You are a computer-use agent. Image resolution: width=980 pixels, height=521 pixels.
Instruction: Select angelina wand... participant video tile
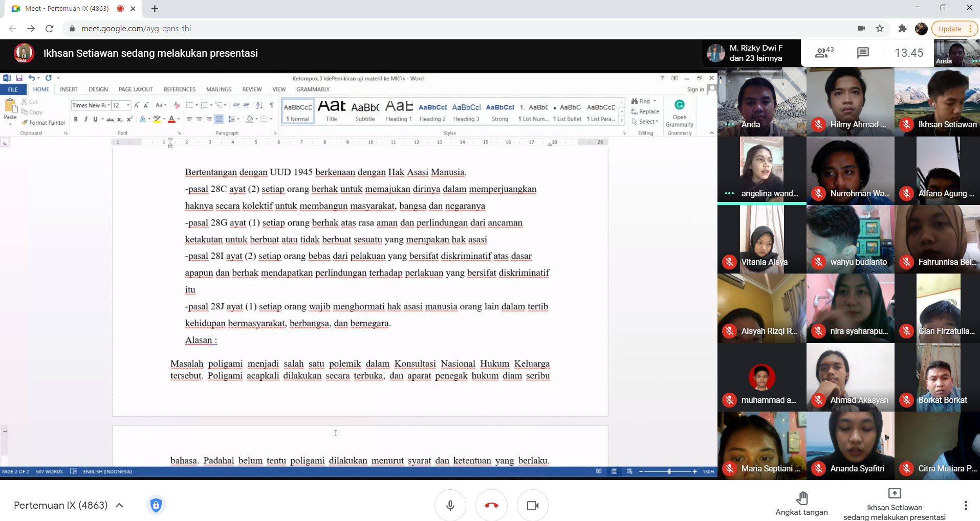(761, 171)
